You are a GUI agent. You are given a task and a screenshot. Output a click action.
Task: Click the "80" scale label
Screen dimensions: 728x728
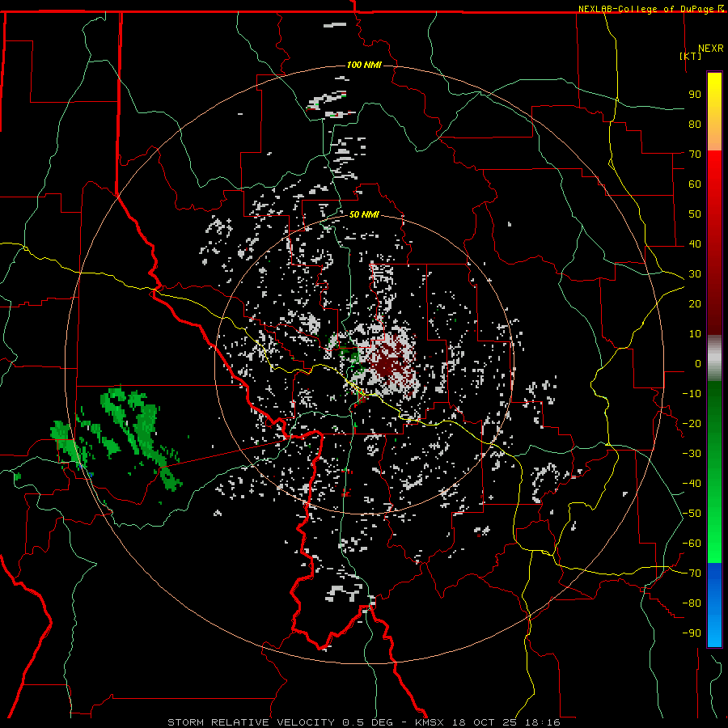695,124
